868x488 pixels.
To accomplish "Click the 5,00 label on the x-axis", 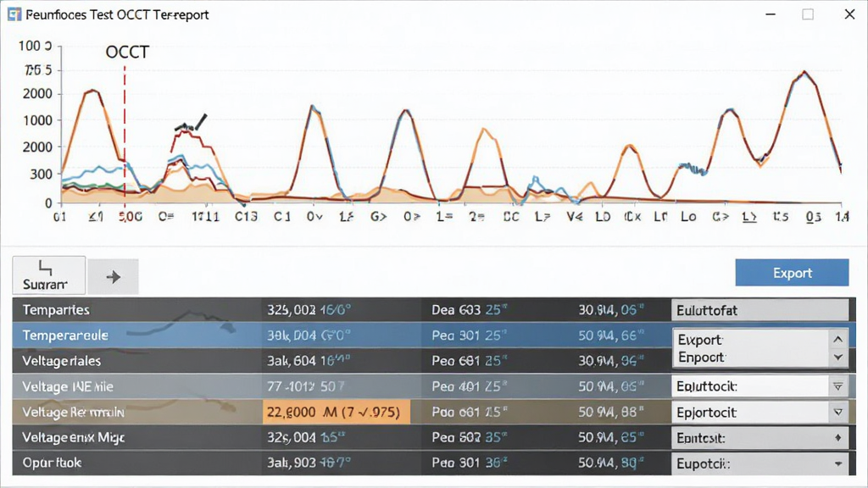I will point(131,216).
